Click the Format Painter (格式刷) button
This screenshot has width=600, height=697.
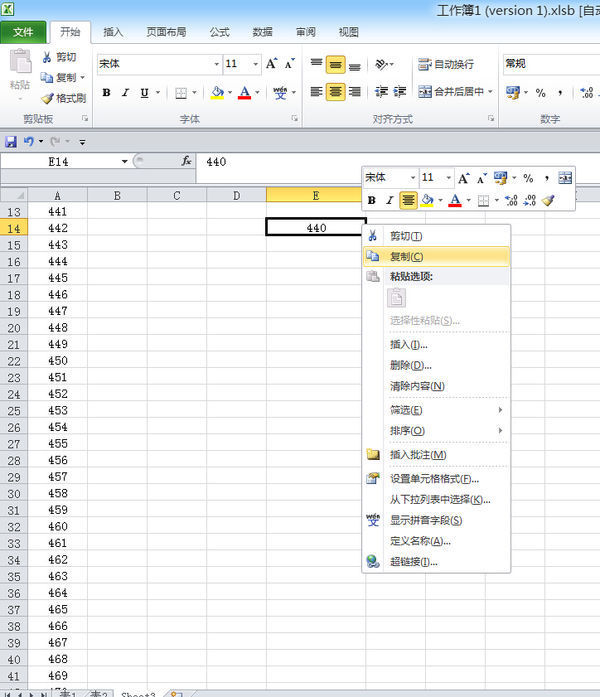(63, 98)
